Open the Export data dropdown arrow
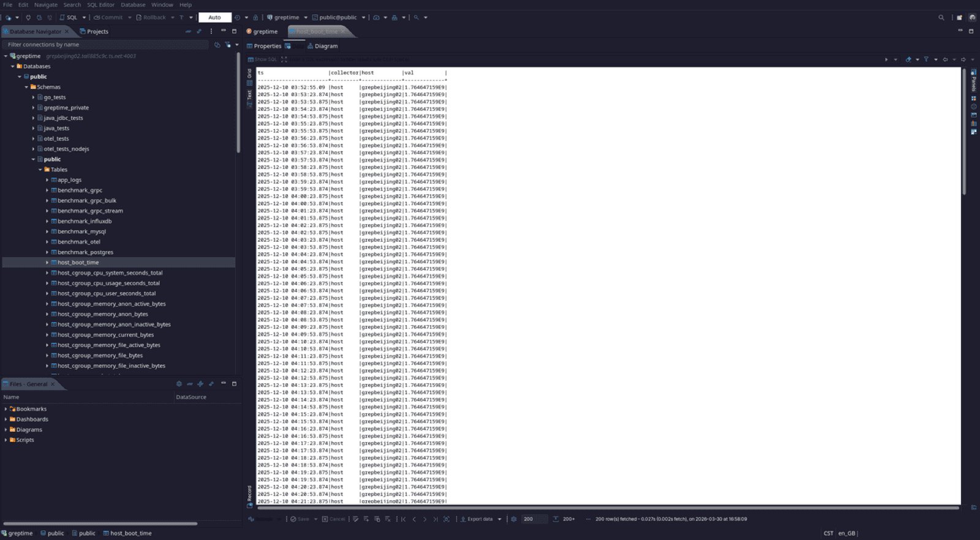 500,519
